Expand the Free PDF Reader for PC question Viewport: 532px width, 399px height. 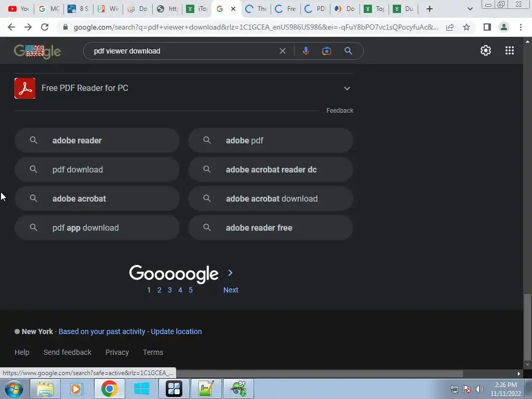pos(183,88)
